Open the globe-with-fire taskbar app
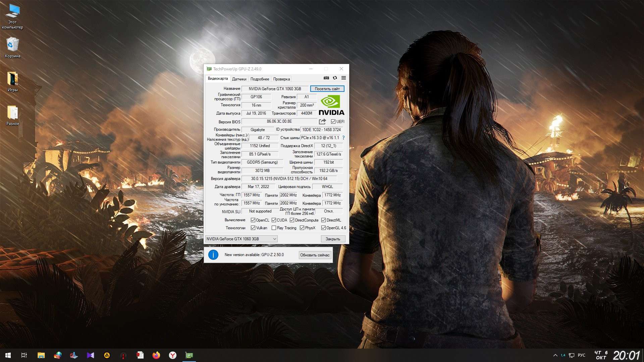The height and width of the screenshot is (362, 644). click(58, 355)
